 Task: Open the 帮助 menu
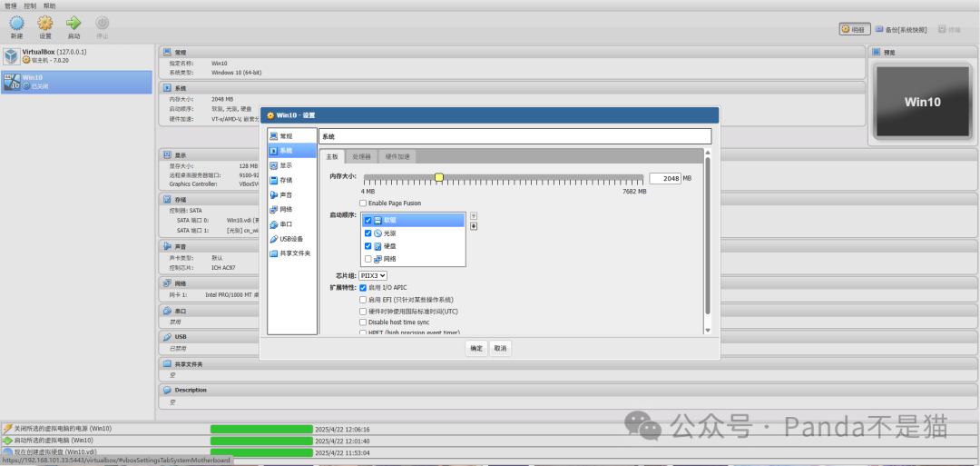tap(49, 5)
